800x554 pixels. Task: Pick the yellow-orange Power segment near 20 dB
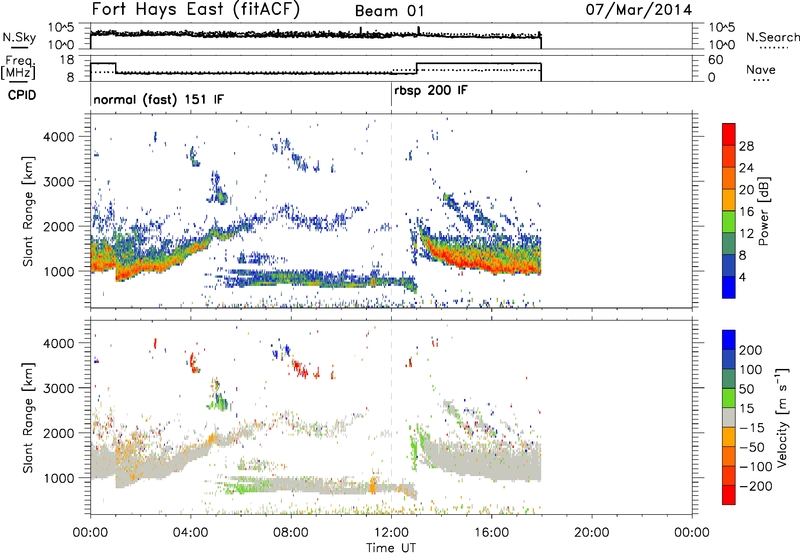click(729, 199)
